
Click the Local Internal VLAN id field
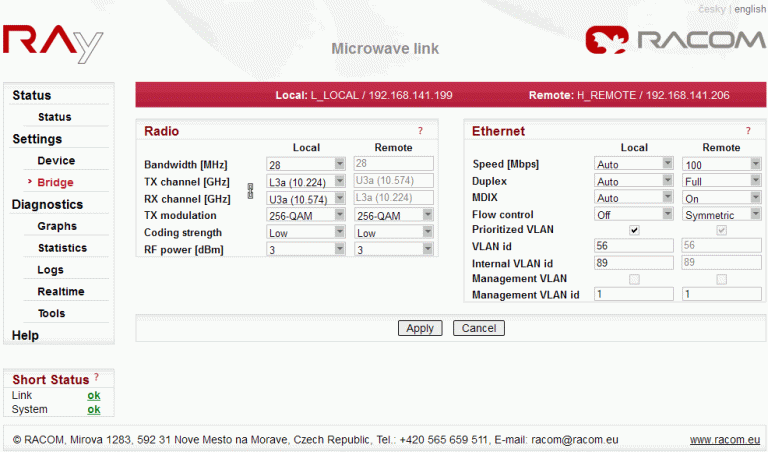pyautogui.click(x=634, y=262)
